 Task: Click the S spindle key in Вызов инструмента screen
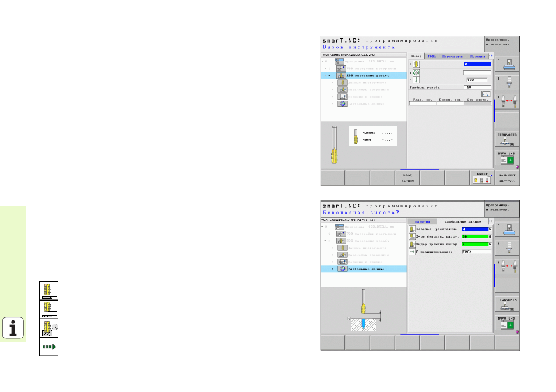pyautogui.click(x=506, y=83)
